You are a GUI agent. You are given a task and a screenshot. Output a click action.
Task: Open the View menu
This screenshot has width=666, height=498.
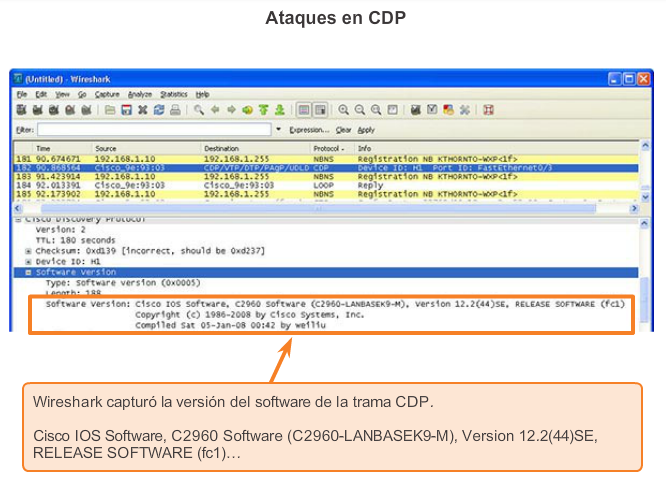pyautogui.click(x=62, y=94)
